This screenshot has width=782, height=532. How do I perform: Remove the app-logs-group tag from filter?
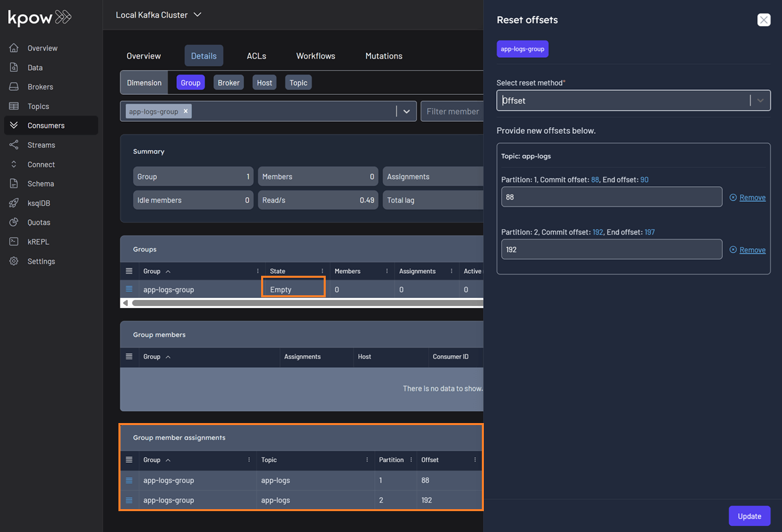(186, 111)
